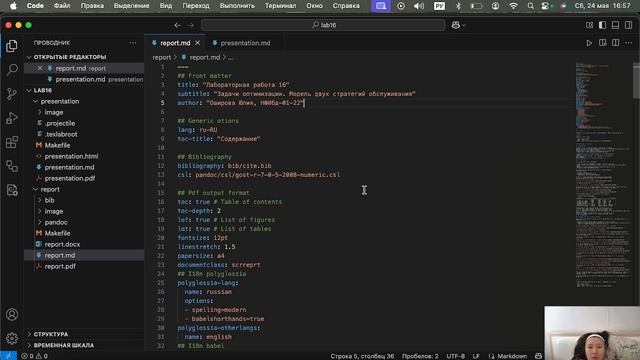Click the report breadcrumb folder
This screenshot has width=640, height=360.
[162, 58]
